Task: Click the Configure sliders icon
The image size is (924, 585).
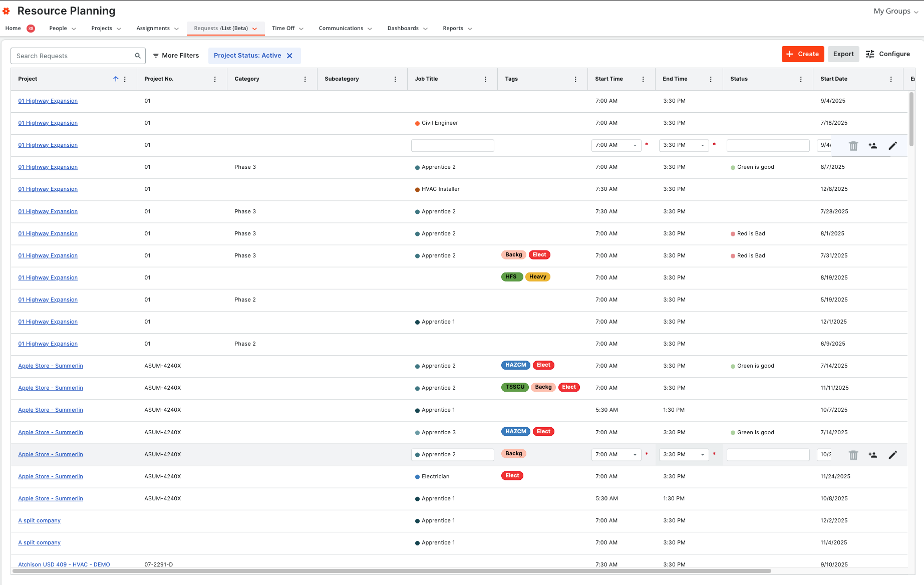Action: tap(870, 54)
